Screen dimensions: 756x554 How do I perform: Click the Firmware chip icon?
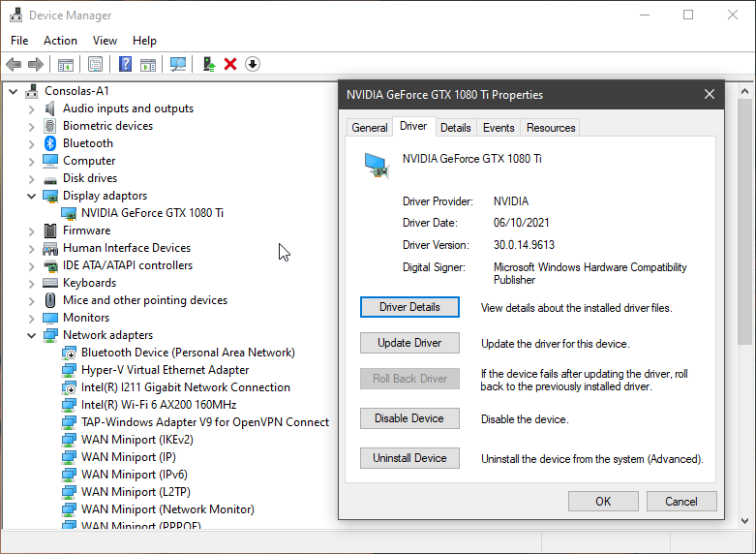tap(50, 231)
